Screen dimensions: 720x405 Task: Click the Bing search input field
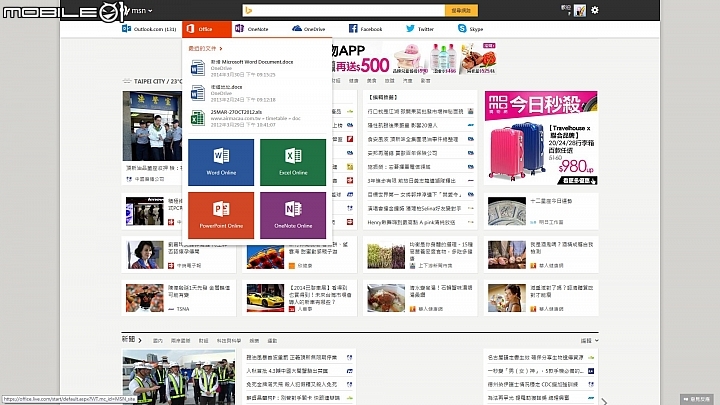(344, 11)
